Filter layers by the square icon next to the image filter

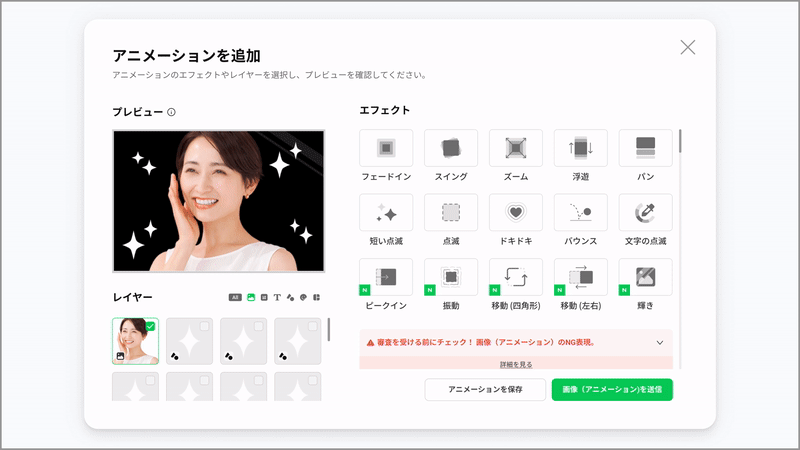point(264,297)
